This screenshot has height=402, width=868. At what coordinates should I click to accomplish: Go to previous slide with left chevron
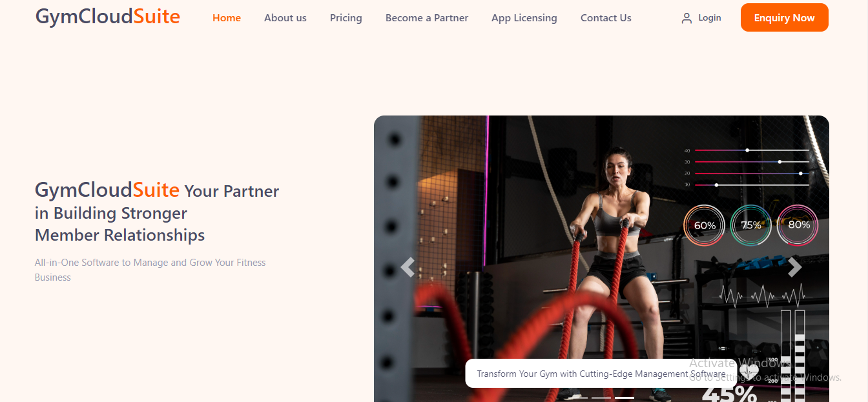408,266
